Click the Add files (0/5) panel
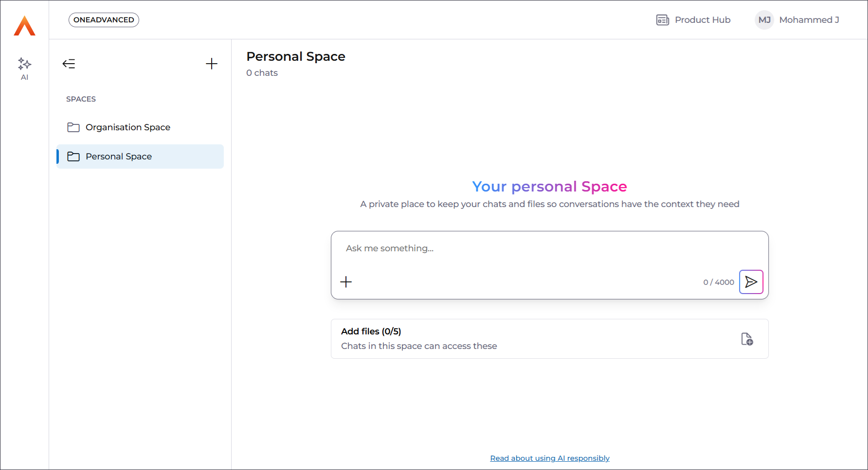Screen dimensions: 868x470 click(x=549, y=339)
